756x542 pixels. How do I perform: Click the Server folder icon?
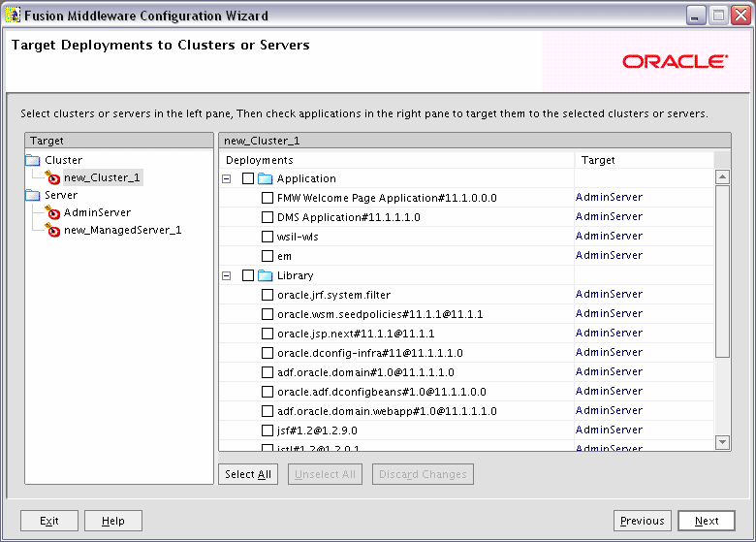(x=33, y=195)
